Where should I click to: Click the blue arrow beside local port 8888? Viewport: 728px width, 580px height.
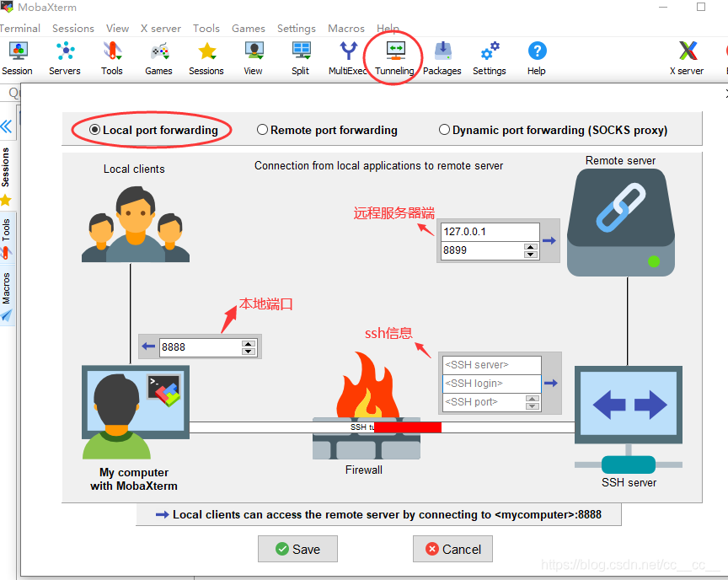click(148, 346)
